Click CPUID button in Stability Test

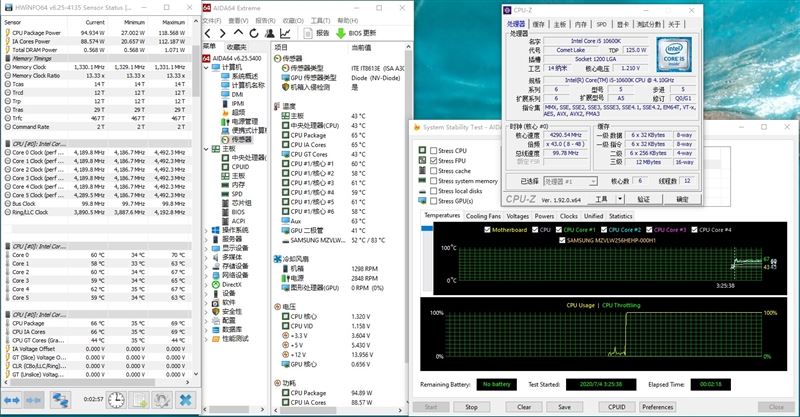616,407
